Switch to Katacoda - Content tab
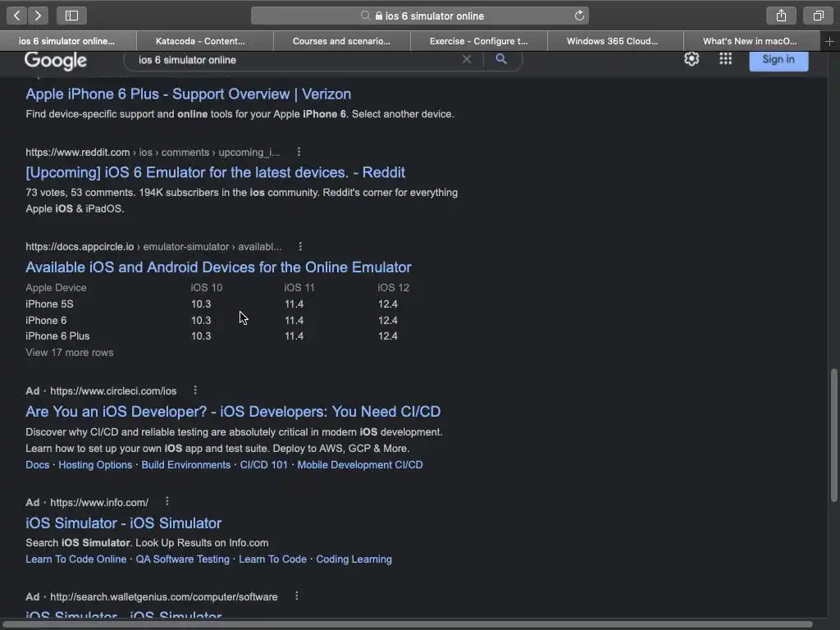 point(204,41)
